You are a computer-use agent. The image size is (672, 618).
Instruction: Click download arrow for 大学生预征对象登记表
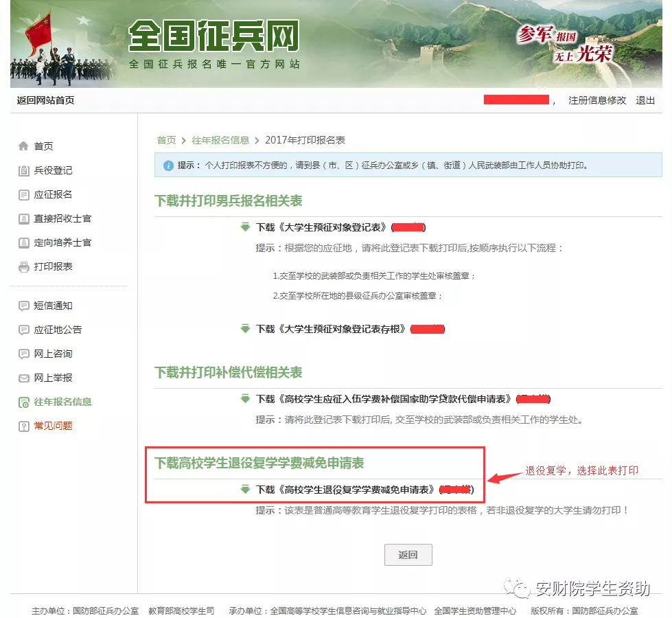[x=245, y=227]
